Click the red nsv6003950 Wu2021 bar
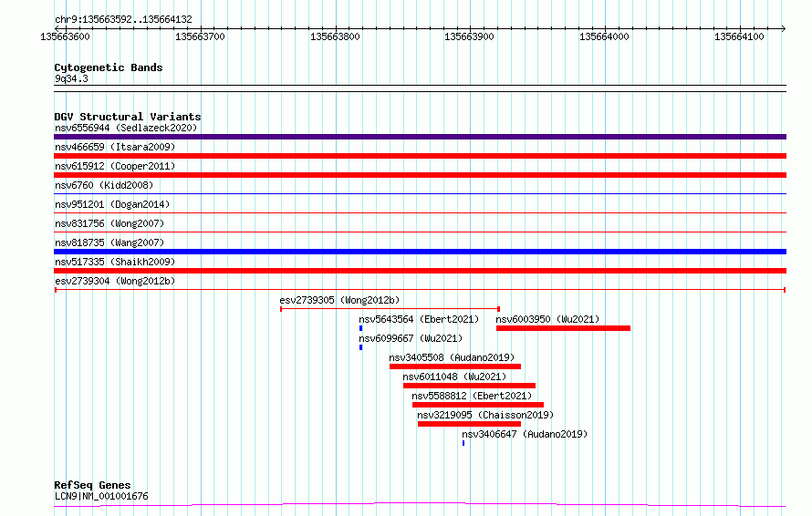The width and height of the screenshot is (812, 516). (564, 328)
